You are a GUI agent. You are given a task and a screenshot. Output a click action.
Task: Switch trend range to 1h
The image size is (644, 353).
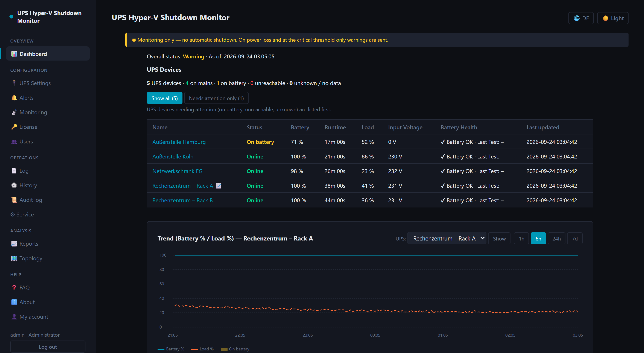[x=521, y=239]
